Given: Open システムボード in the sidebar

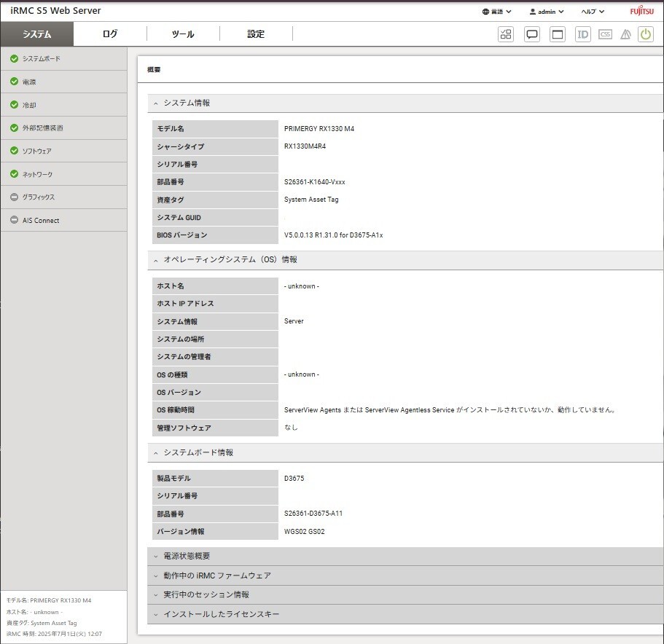Looking at the screenshot, I should tap(64, 58).
